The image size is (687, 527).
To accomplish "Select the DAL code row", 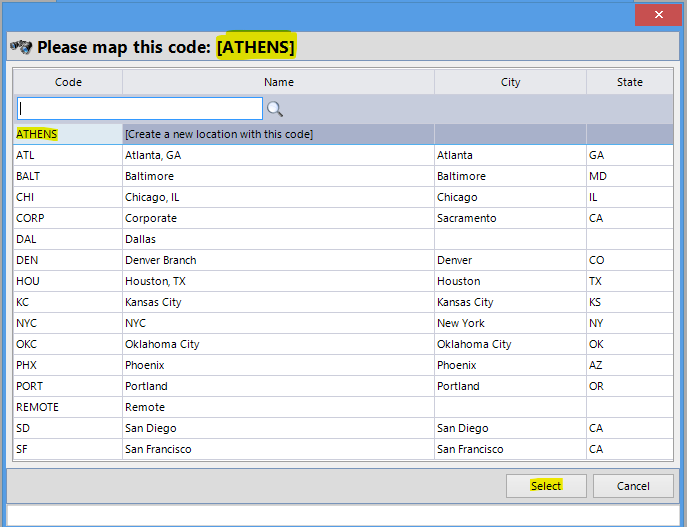I will (x=68, y=239).
